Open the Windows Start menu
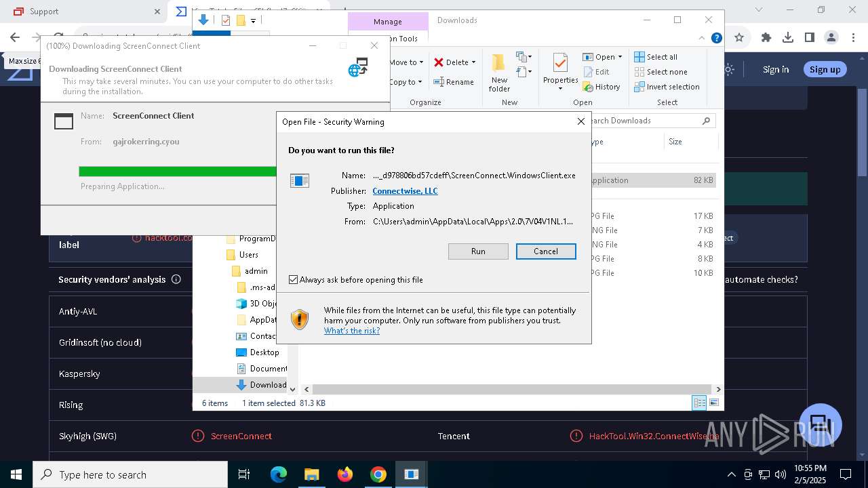The width and height of the screenshot is (868, 488). [x=16, y=474]
